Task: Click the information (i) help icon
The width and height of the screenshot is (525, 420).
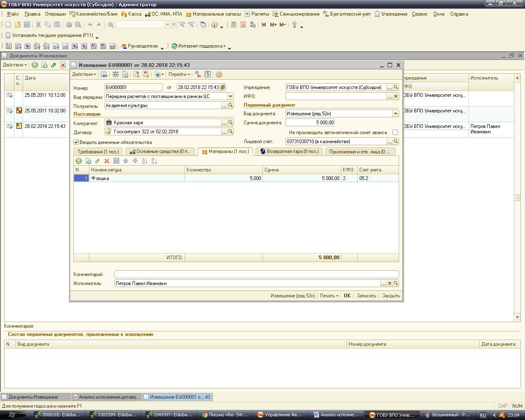Action: point(215,25)
